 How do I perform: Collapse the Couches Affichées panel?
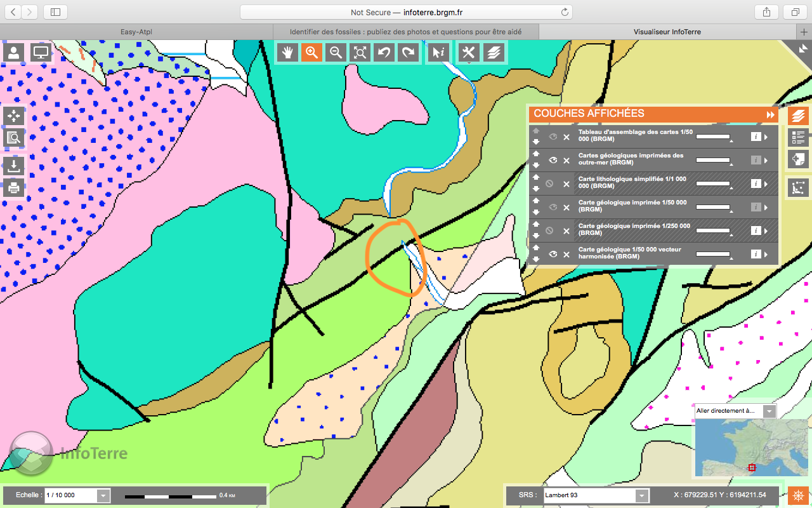tap(770, 115)
